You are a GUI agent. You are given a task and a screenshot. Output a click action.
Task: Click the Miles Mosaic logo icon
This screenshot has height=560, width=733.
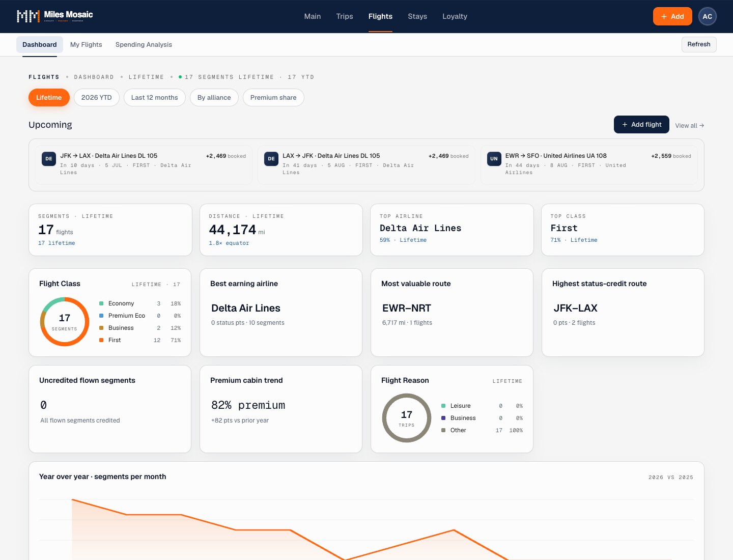pyautogui.click(x=28, y=16)
